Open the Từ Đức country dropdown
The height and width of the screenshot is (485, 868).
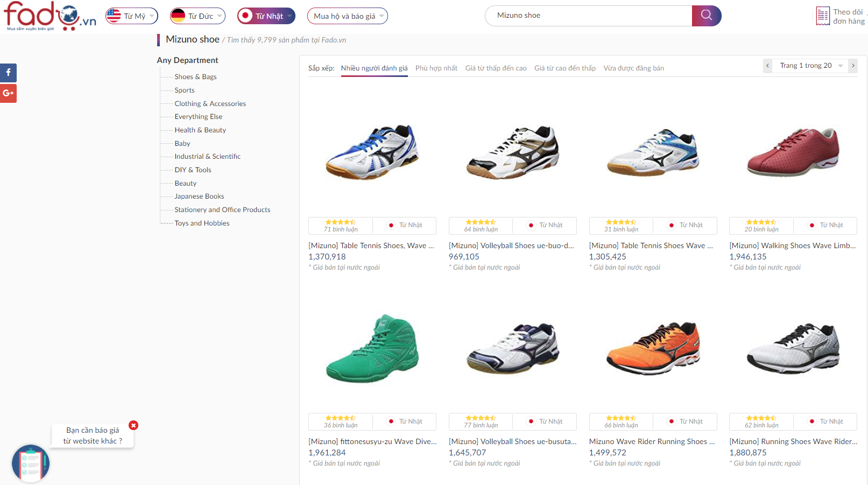tap(197, 16)
